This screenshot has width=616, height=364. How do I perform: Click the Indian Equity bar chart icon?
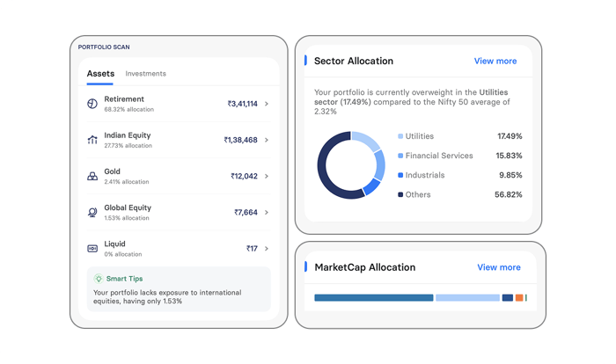click(92, 140)
